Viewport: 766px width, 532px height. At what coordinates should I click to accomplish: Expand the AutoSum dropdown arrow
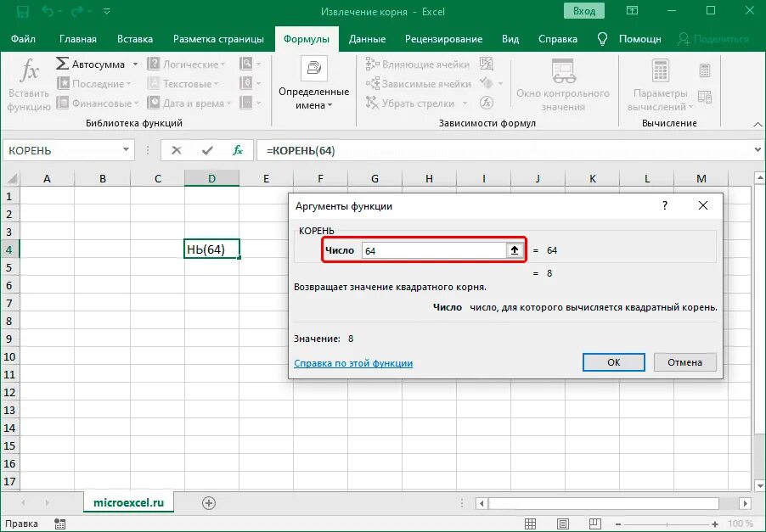coord(135,64)
